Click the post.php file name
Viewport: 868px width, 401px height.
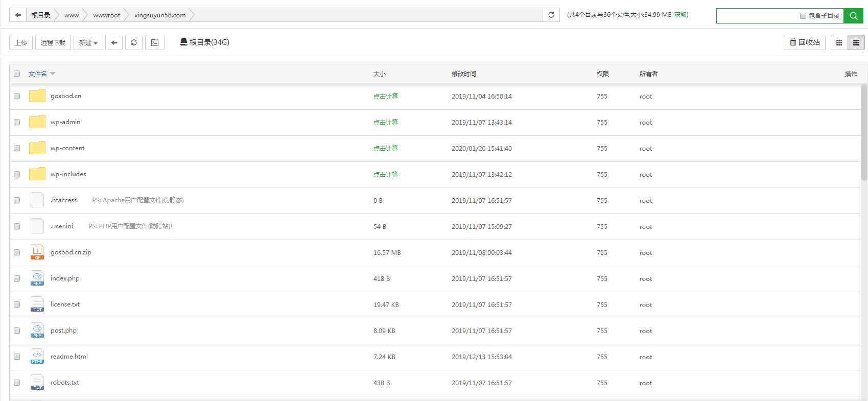pos(63,331)
